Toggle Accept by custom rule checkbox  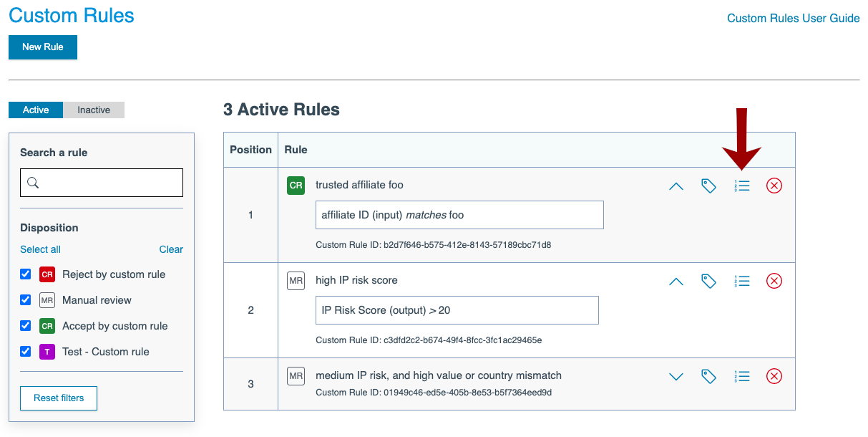click(26, 326)
